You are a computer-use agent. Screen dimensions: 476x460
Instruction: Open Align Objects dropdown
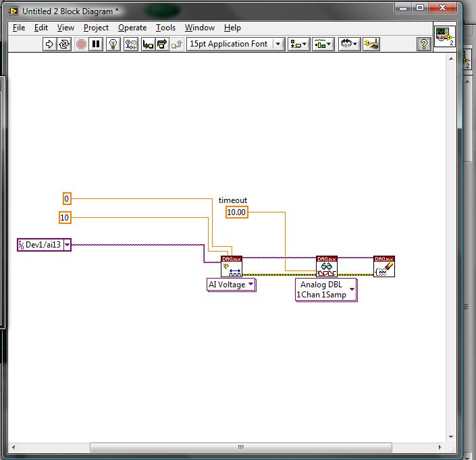[298, 45]
